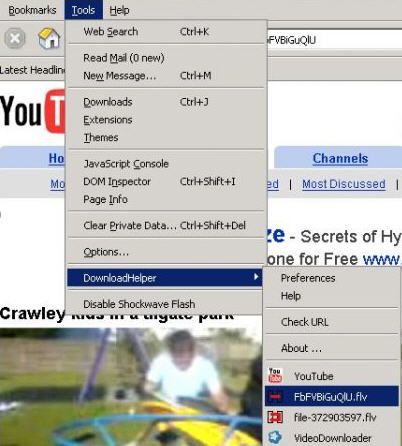Click the VideoDownloader blue icon
The image size is (402, 446).
[x=275, y=437]
